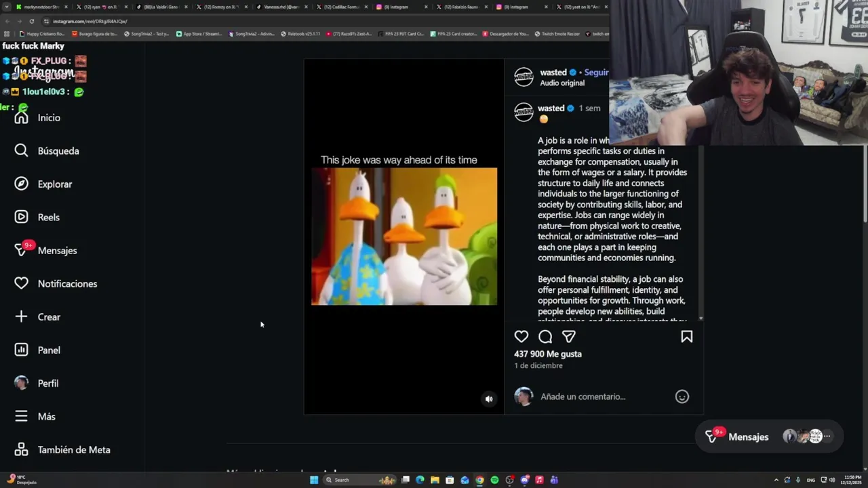Viewport: 868px width, 488px height.
Task: Open the Panel dashboard icon
Action: click(22, 350)
